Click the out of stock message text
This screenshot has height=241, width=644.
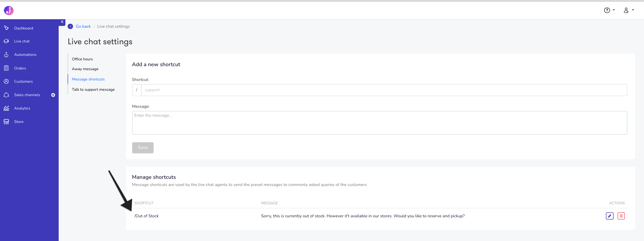point(363,216)
